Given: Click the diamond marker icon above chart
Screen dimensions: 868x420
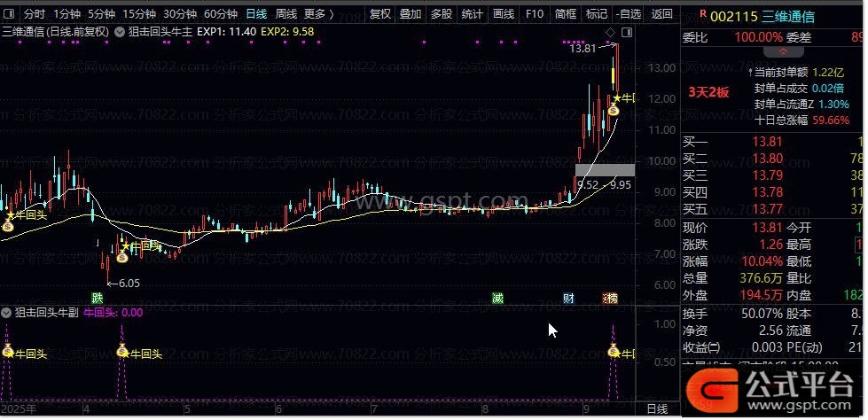Looking at the screenshot, I should tap(610, 32).
